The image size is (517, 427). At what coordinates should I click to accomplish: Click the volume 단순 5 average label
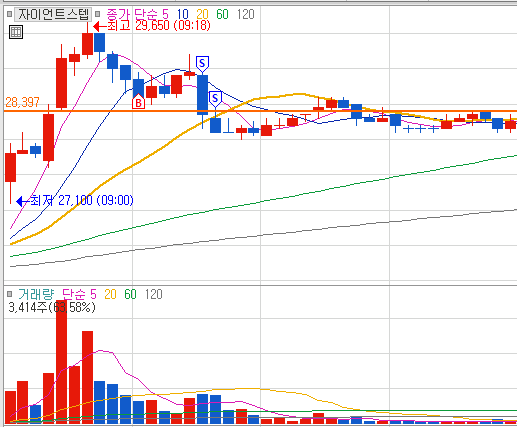(79, 294)
